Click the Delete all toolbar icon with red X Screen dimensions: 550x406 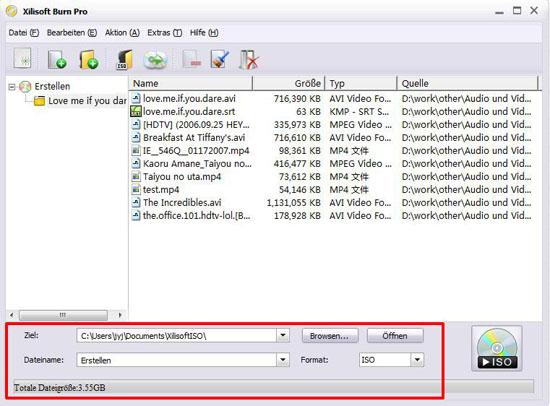tap(248, 59)
